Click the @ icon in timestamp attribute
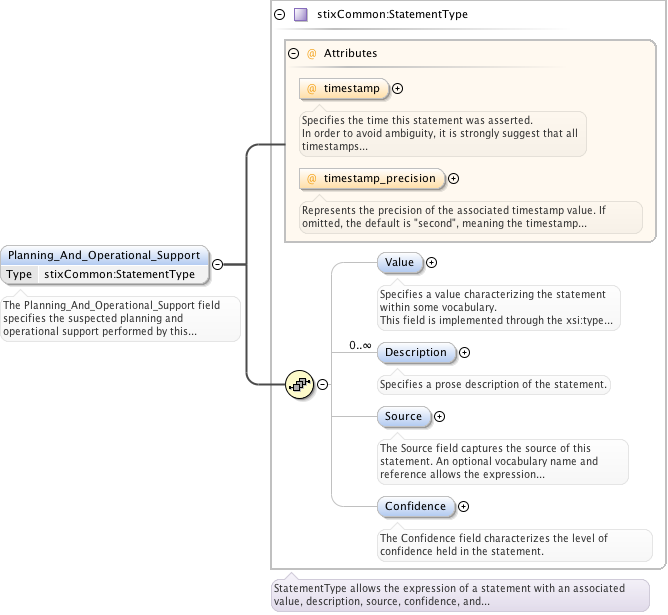This screenshot has width=668, height=615. (x=312, y=89)
